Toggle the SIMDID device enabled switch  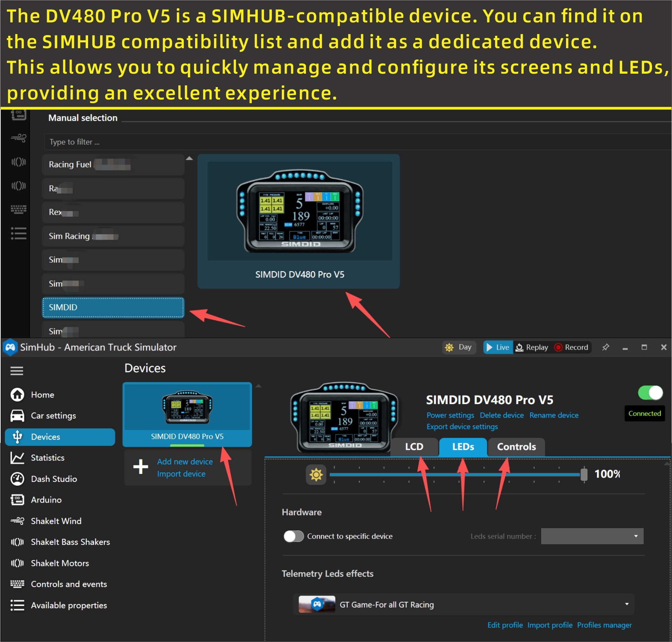650,393
